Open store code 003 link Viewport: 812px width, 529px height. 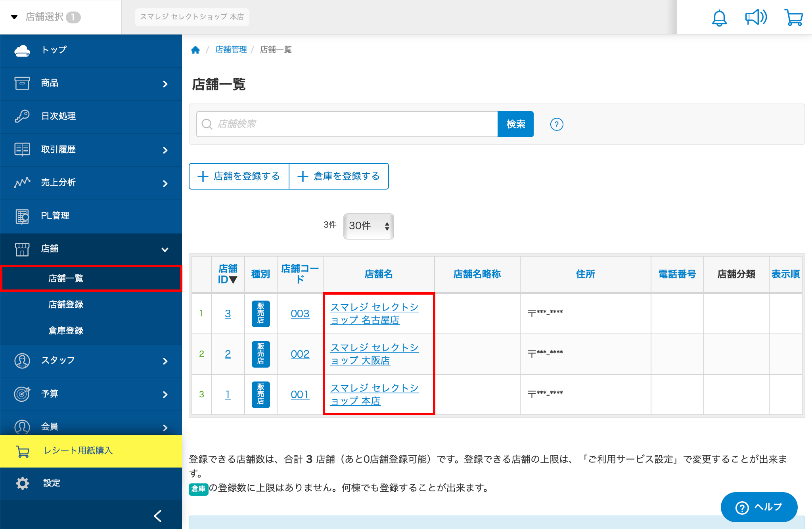tap(300, 314)
